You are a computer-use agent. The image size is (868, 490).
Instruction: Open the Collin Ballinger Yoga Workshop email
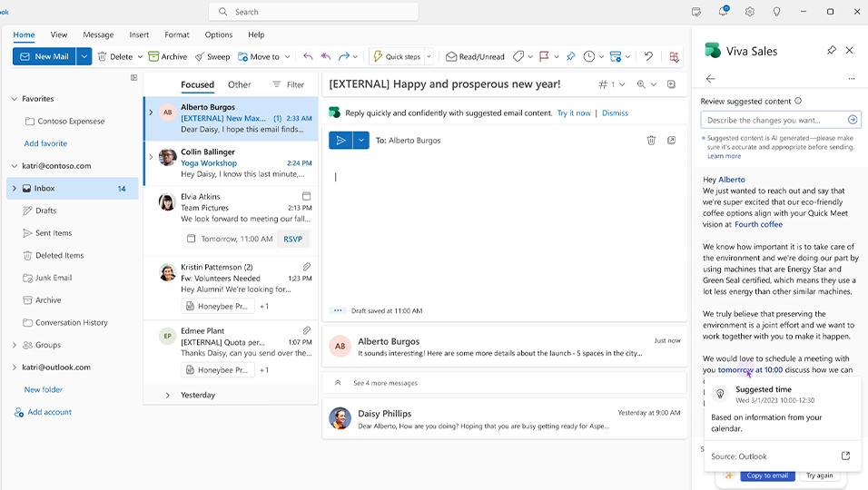(x=232, y=163)
